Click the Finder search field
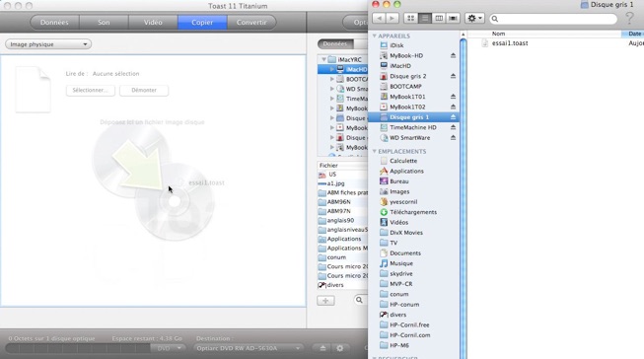This screenshot has width=644, height=359. pyautogui.click(x=553, y=19)
